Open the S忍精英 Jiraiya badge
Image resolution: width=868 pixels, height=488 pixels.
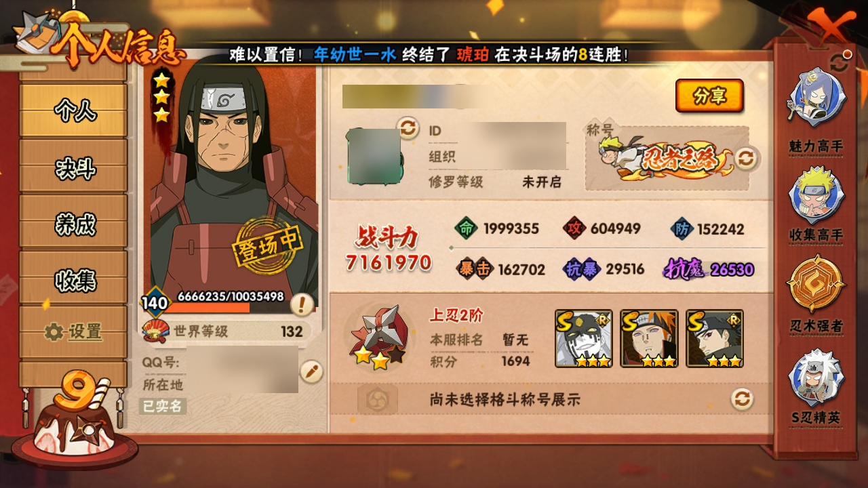(x=816, y=378)
